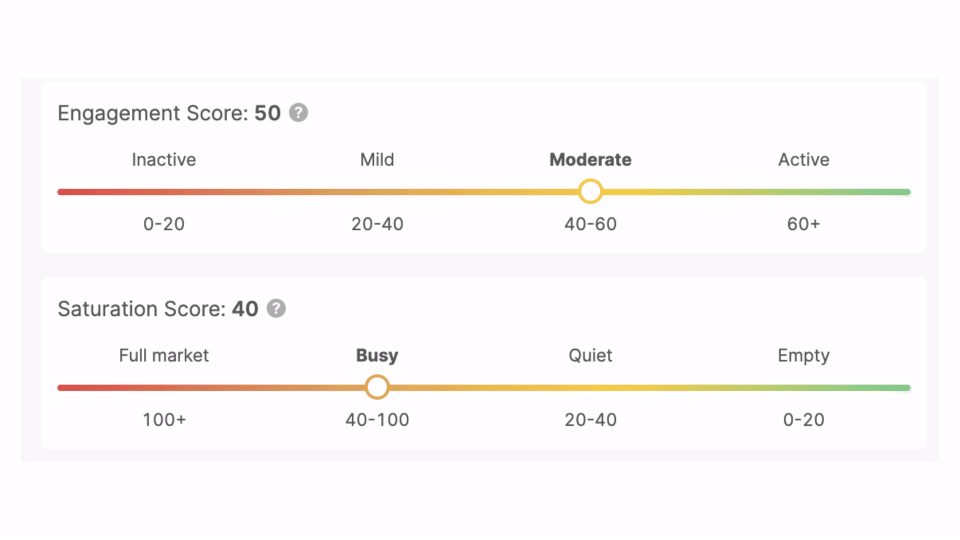The image size is (960, 540).
Task: Click the help icon beside Engagement Score
Action: [298, 113]
